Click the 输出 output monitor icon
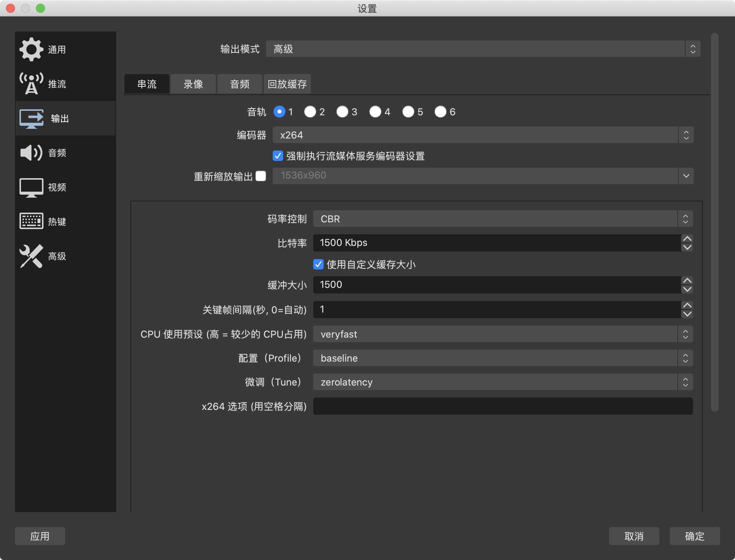 tap(31, 119)
